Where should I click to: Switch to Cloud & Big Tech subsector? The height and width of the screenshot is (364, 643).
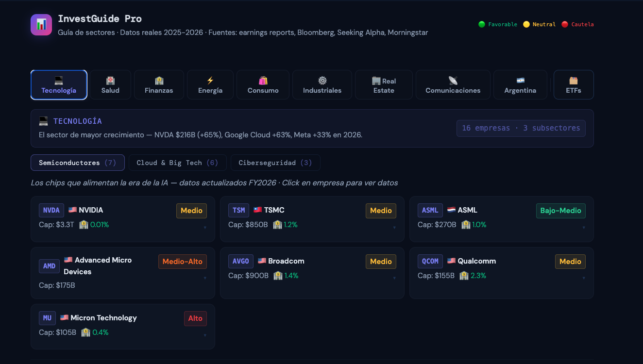tap(178, 163)
